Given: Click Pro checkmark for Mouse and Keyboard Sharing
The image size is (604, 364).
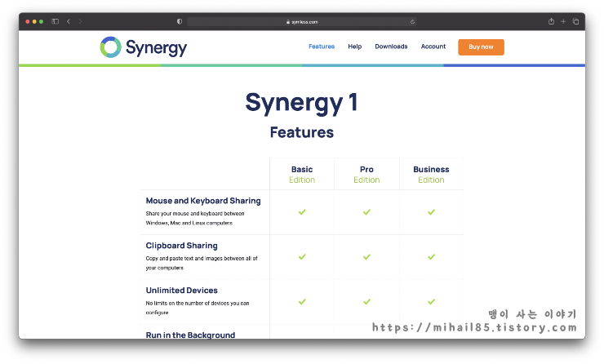Looking at the screenshot, I should [366, 212].
